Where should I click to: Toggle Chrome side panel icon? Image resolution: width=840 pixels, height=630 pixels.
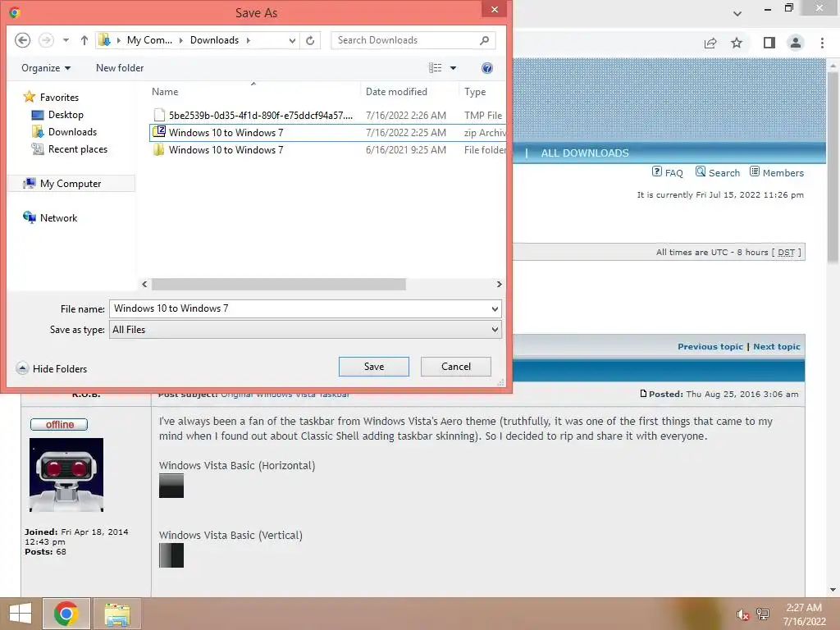tap(769, 43)
